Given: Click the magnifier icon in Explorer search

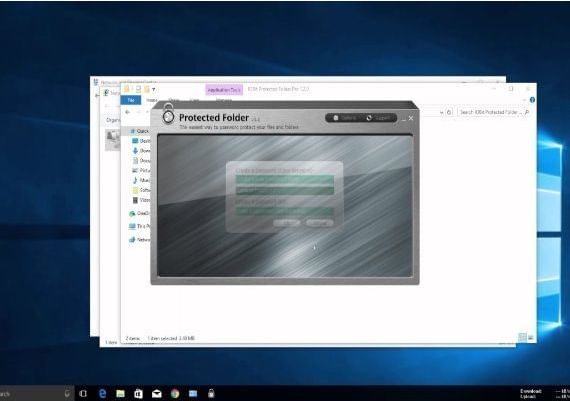Looking at the screenshot, I should [527, 112].
